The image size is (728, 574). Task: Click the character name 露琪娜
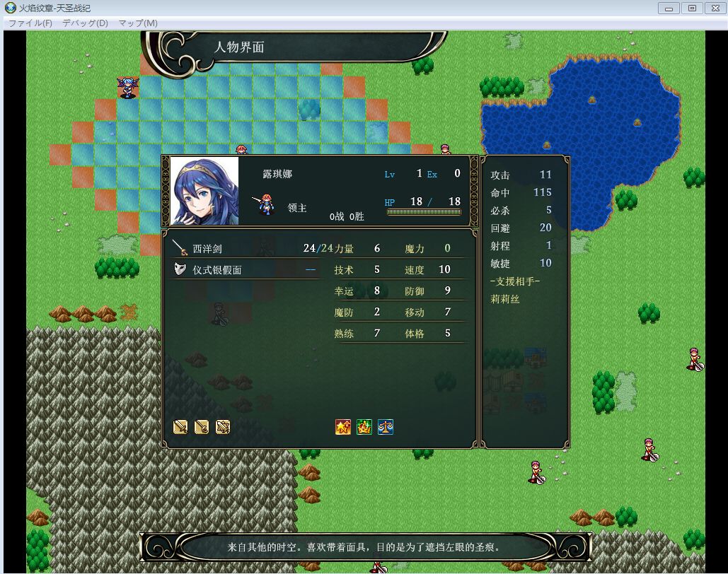point(277,174)
